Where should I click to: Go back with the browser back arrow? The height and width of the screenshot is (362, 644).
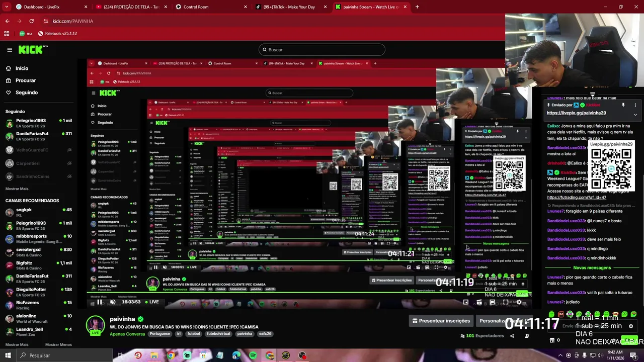tap(7, 21)
